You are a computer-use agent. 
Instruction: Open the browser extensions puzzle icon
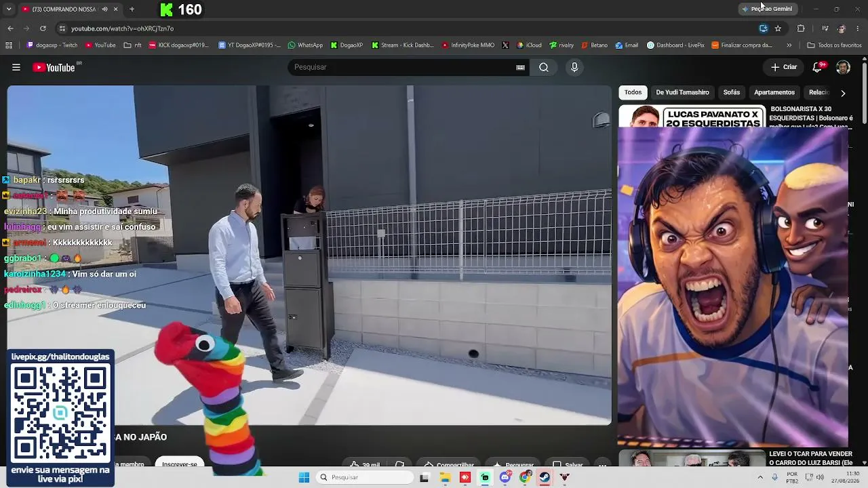pos(801,28)
